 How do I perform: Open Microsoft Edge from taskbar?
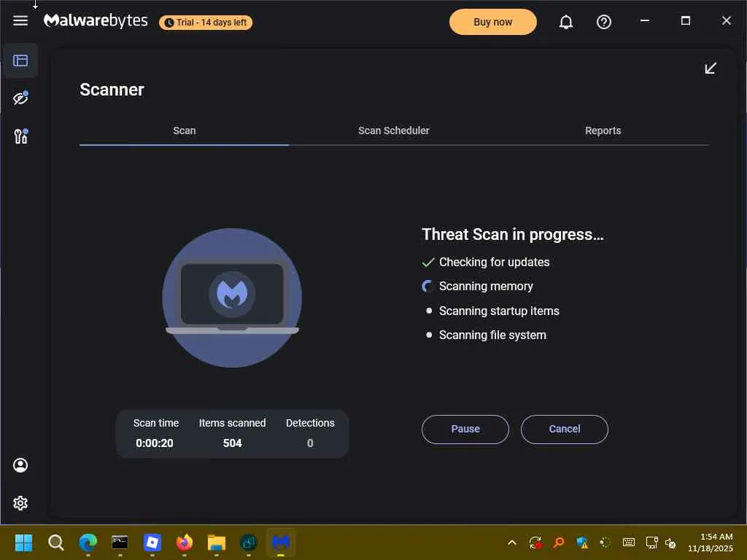coord(88,542)
